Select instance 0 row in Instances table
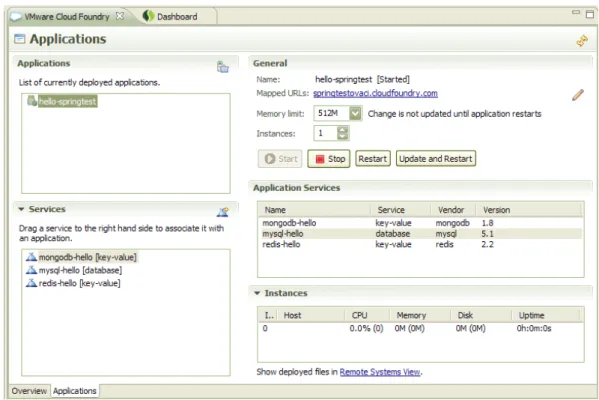599x400 pixels. coord(420,328)
